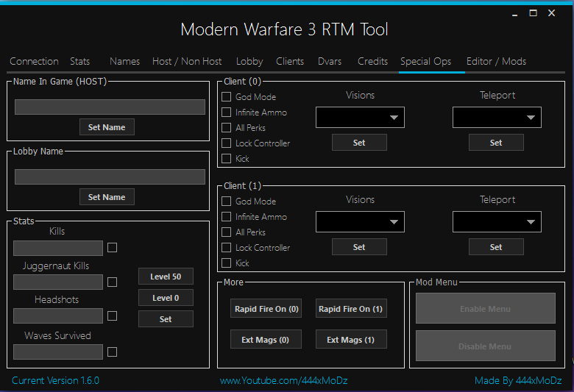Open the Dvars tab

coord(330,61)
